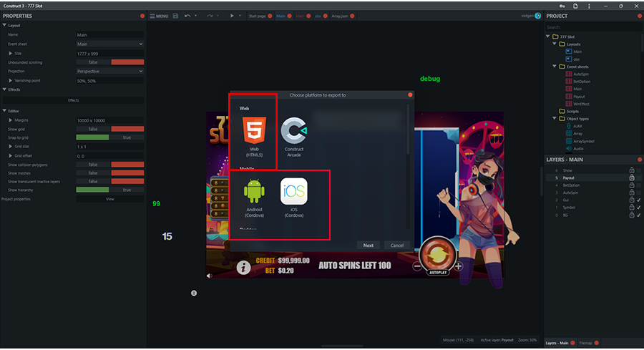Image resolution: width=644 pixels, height=350 pixels.
Task: Open obs layout in project tree
Action: click(576, 59)
